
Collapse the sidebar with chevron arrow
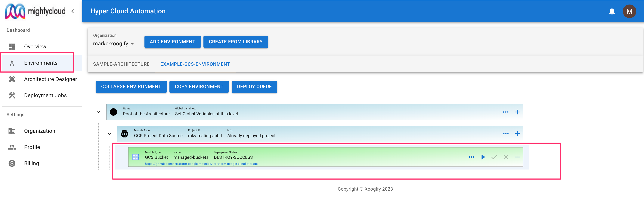(x=73, y=11)
